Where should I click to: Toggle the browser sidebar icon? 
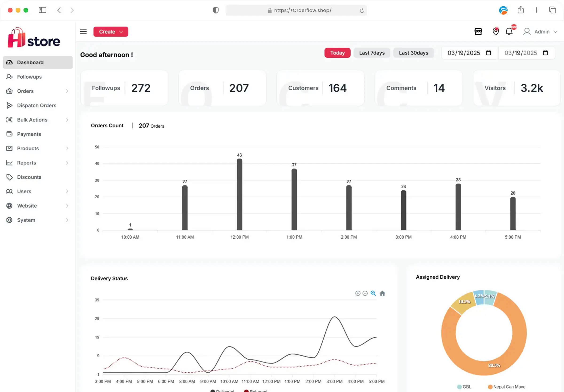tap(42, 10)
